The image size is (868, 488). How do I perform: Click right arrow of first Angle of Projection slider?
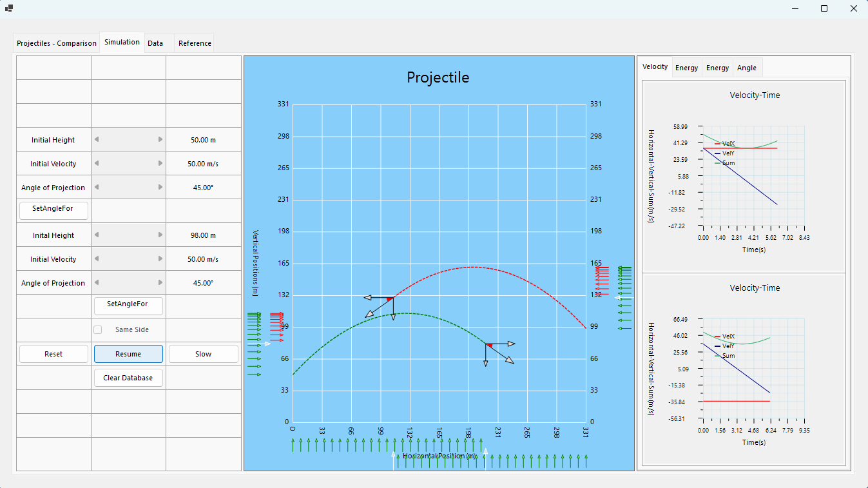pyautogui.click(x=160, y=187)
